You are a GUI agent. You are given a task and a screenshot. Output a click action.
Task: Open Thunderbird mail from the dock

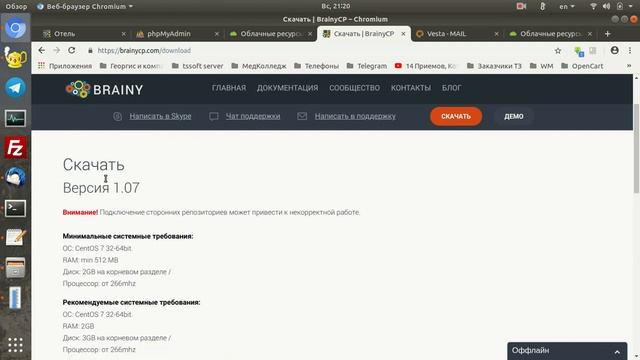coord(16,178)
